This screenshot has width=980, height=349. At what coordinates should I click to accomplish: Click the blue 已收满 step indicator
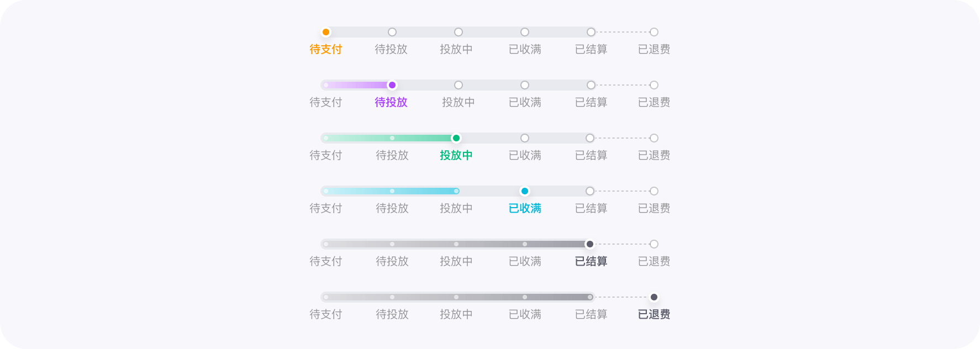point(524,191)
